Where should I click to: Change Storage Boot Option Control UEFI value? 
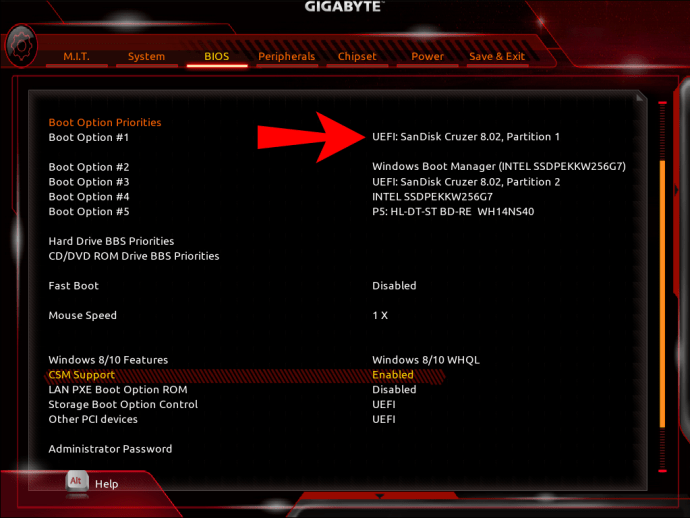tap(384, 404)
